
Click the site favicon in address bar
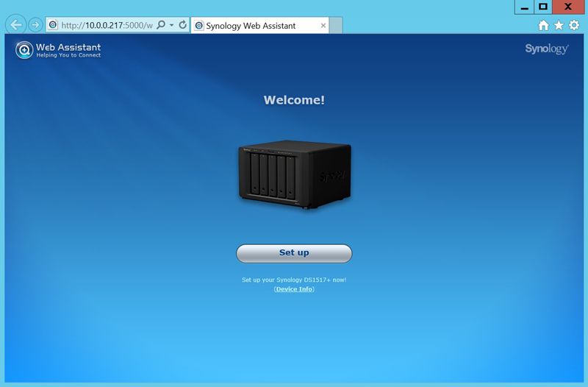click(x=53, y=25)
